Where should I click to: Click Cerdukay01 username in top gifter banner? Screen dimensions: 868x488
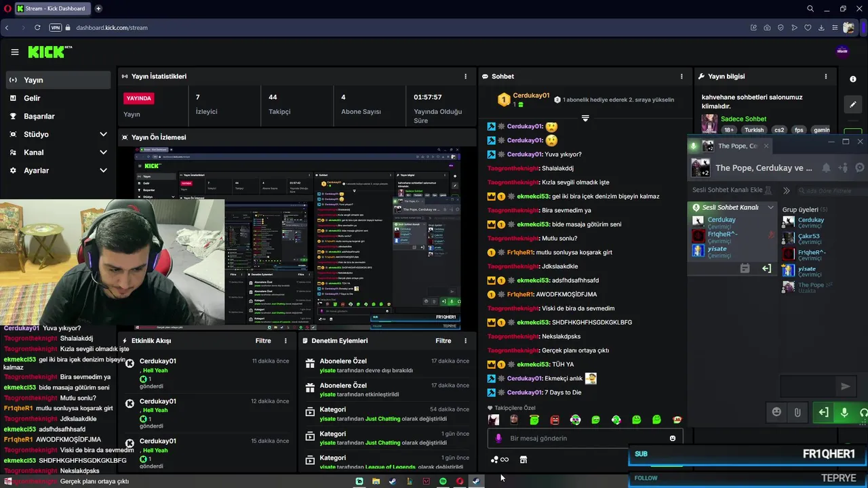pyautogui.click(x=531, y=96)
